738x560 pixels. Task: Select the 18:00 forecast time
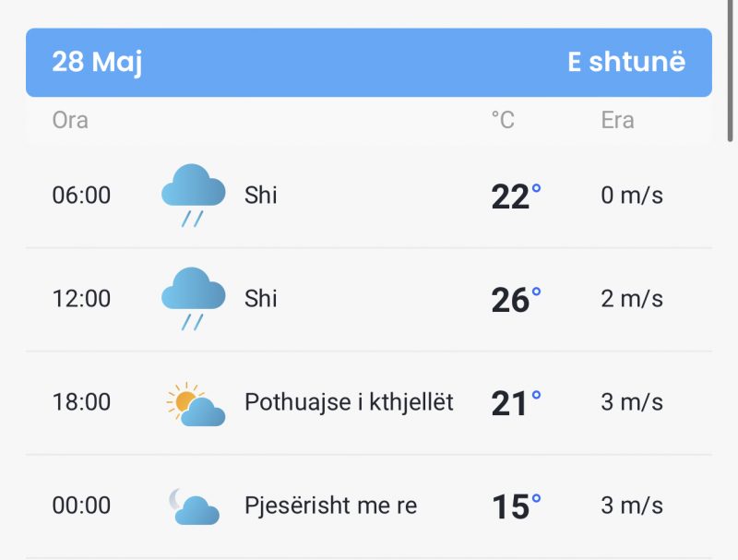pos(81,402)
